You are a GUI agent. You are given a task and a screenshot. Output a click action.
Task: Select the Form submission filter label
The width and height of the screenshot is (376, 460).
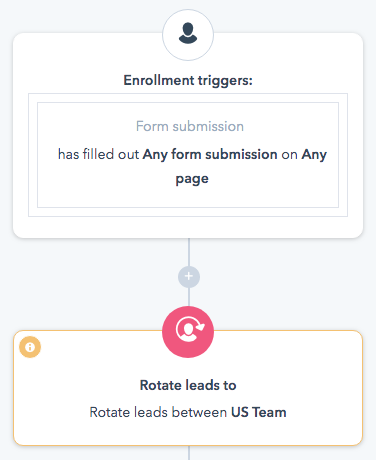190,126
